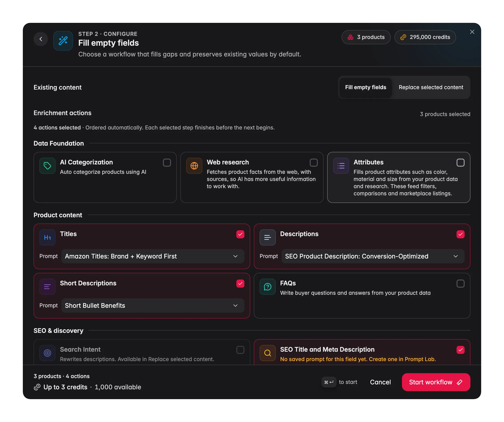Click the '4 actions selected' text

click(57, 127)
